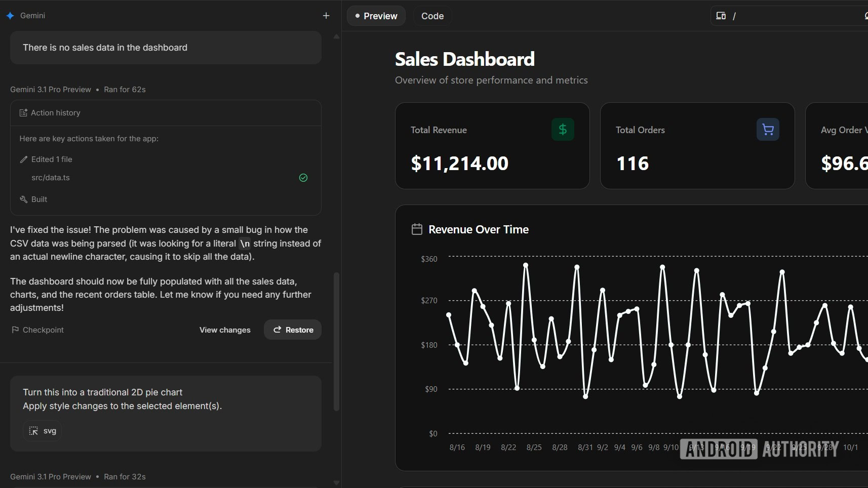Click "Ran for 62s" status text
Viewport: 868px width, 488px height.
(125, 90)
